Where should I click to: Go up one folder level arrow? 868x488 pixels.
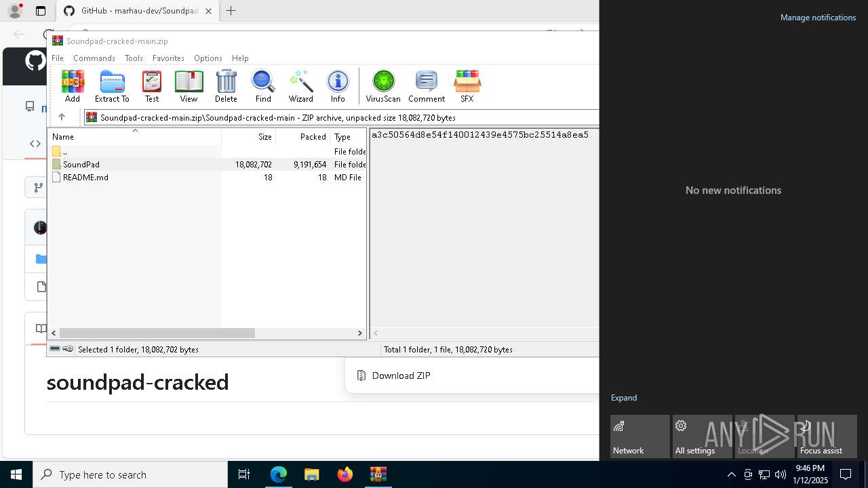click(x=62, y=117)
